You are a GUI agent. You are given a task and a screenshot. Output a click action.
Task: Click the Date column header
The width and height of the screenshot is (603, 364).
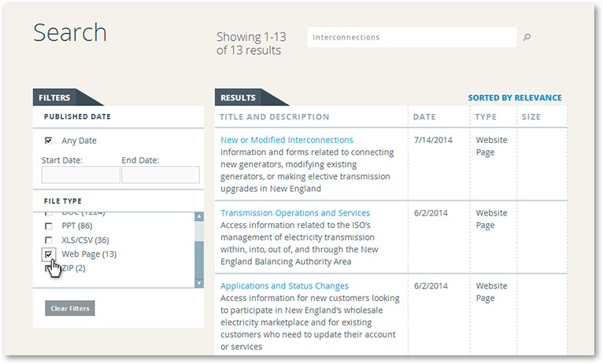(x=424, y=117)
